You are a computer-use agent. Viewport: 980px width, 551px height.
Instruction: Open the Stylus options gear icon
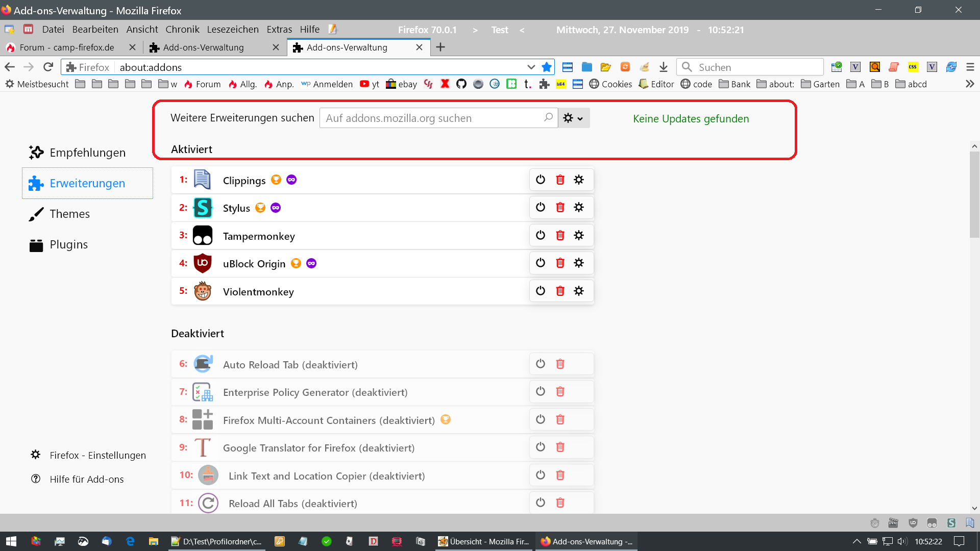pos(579,207)
